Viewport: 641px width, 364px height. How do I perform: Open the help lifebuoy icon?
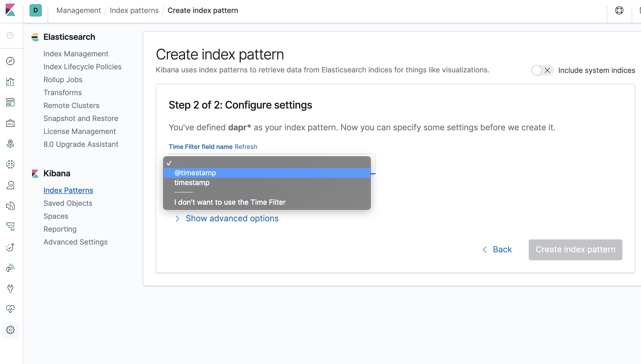point(619,11)
